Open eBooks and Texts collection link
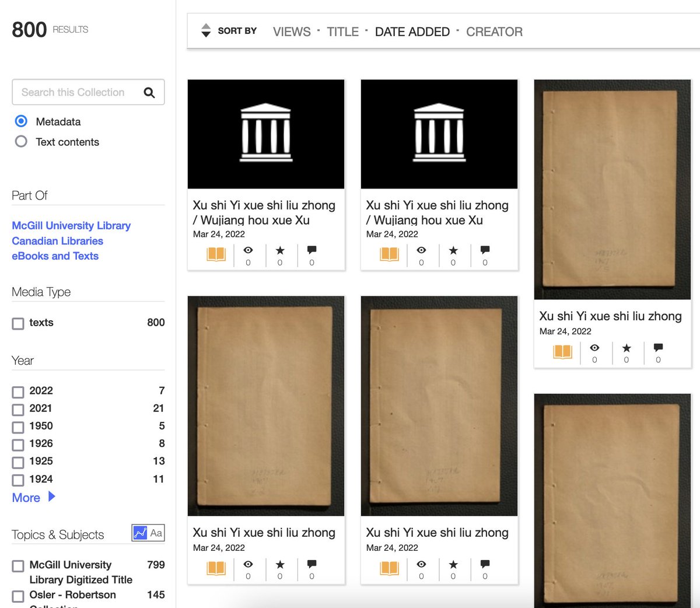700x608 pixels. (55, 256)
